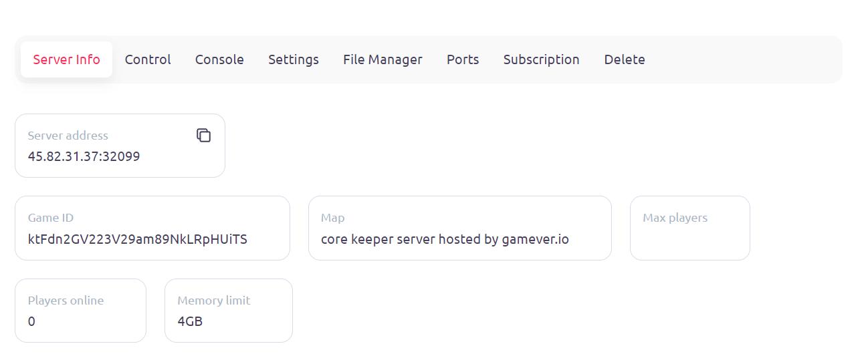Click the map name core keeper server text
This screenshot has height=360, width=868.
[x=445, y=239]
